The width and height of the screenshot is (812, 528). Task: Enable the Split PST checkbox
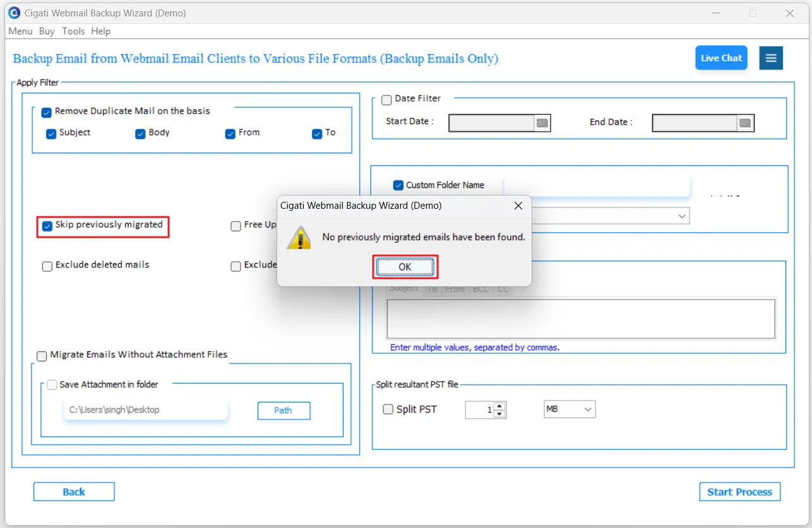pos(388,409)
